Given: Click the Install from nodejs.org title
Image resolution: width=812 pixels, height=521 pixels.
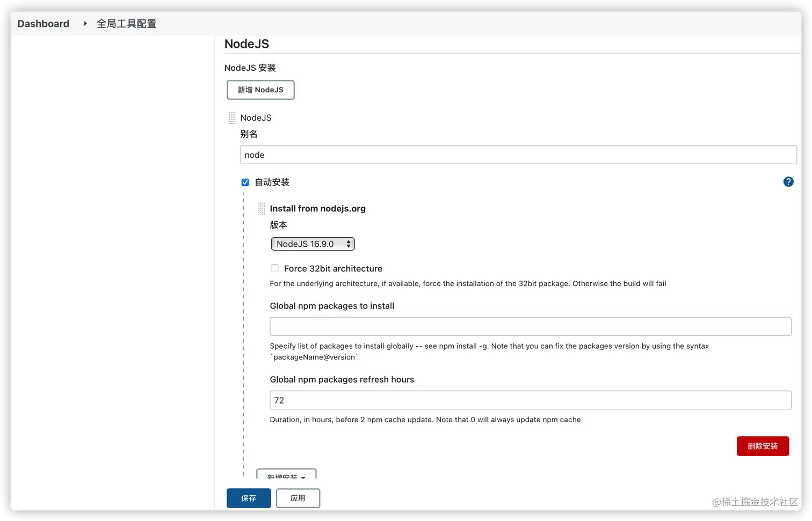Looking at the screenshot, I should [317, 209].
